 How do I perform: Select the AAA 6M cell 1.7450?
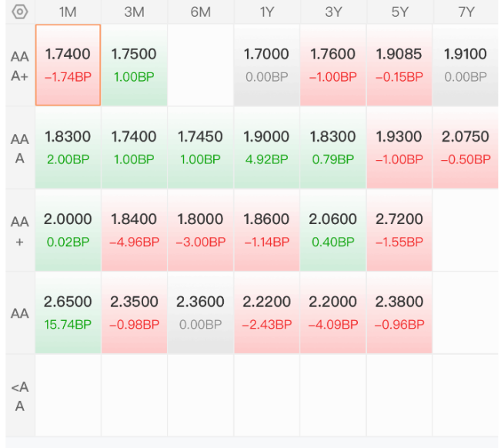point(200,148)
